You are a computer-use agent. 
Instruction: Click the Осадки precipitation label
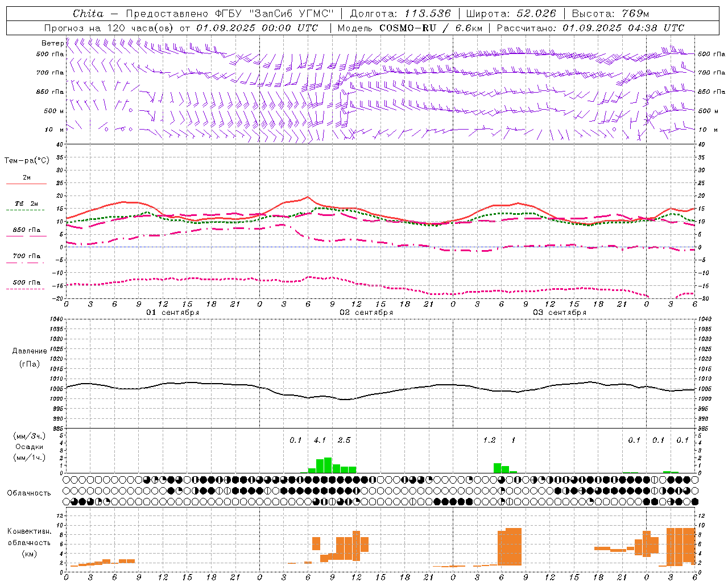[30, 447]
